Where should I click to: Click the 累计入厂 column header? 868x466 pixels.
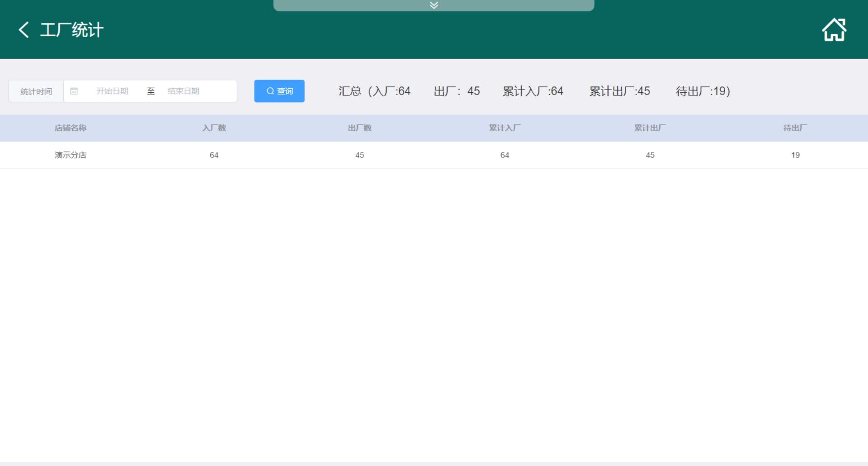pos(505,128)
